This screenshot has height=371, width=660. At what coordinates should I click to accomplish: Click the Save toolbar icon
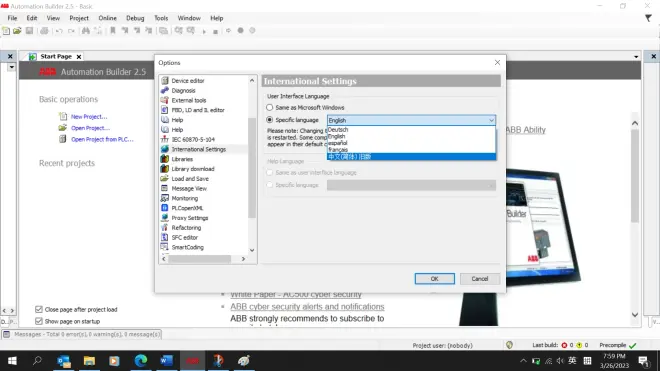29,31
